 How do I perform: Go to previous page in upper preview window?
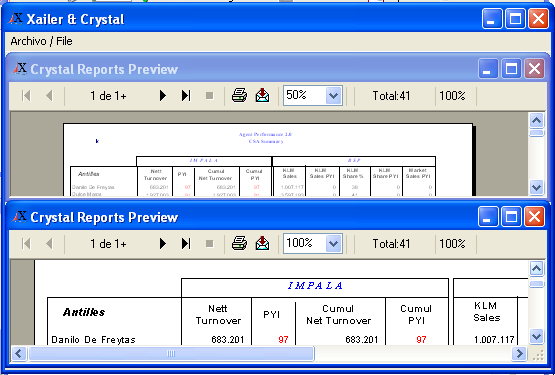[x=49, y=96]
